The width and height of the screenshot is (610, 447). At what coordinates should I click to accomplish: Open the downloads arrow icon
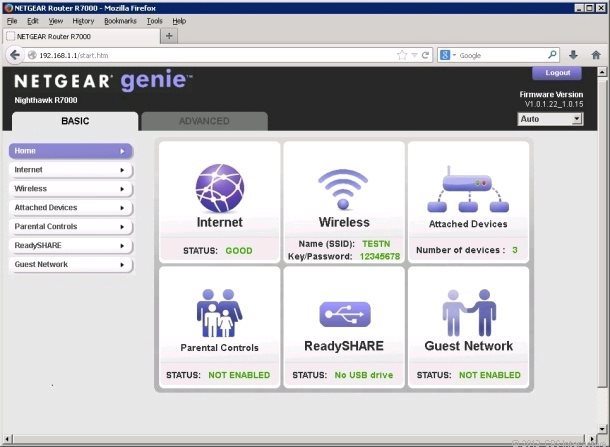[x=573, y=55]
